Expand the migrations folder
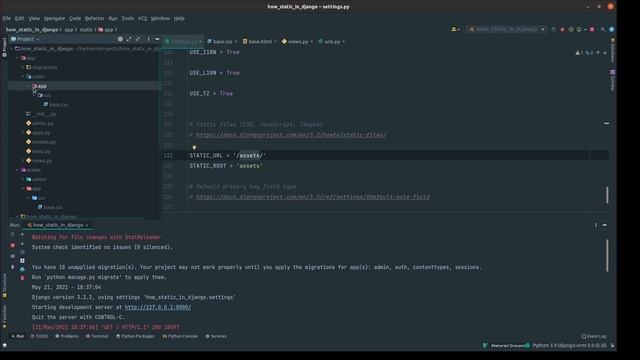 [x=23, y=67]
